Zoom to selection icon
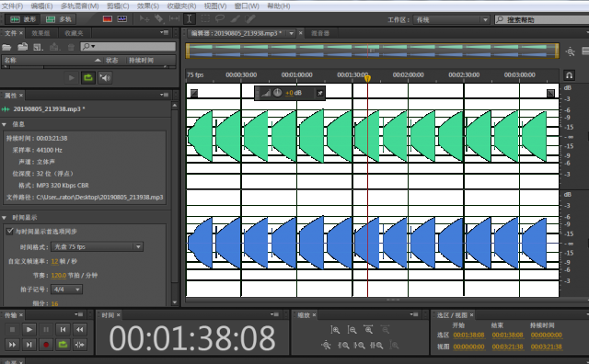The width and height of the screenshot is (589, 364). tap(376, 346)
